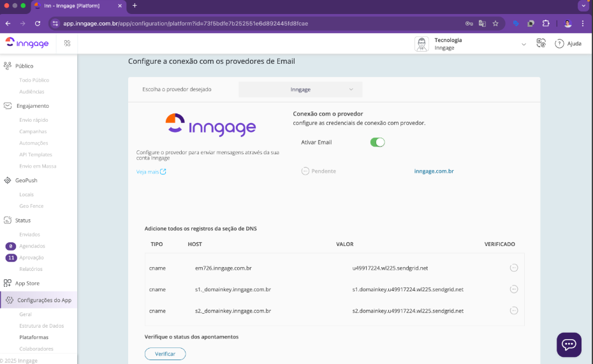Select host text em726.inngage.com.br
This screenshot has height=364, width=593.
click(x=223, y=268)
